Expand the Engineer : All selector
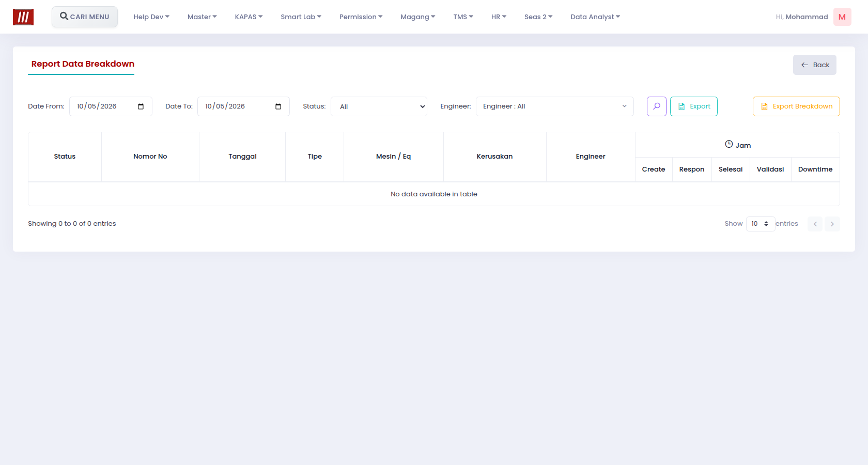This screenshot has height=465, width=868. [x=554, y=106]
